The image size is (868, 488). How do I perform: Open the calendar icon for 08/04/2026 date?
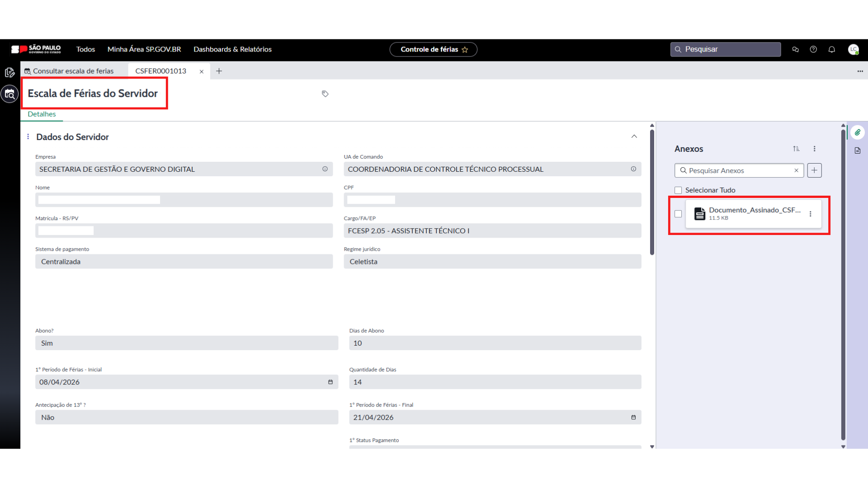click(x=330, y=382)
